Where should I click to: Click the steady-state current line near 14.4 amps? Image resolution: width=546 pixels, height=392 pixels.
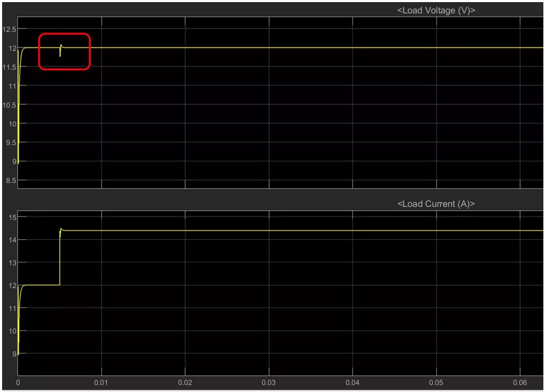pos(317,230)
